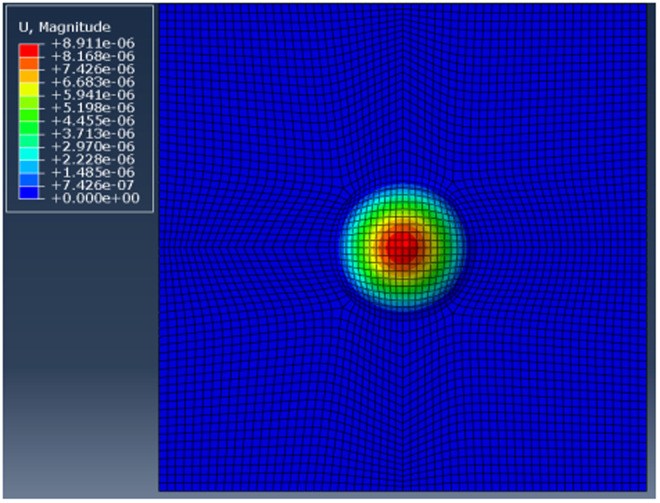The height and width of the screenshot is (503, 660).
Task: Click the legend value +6.683e-06
Action: click(x=93, y=82)
